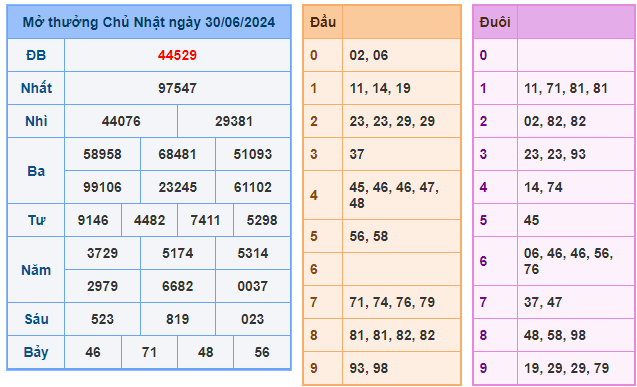The width and height of the screenshot is (637, 387).
Task: Select Đuôi entry '23, 23, 93'
Action: 555,154
